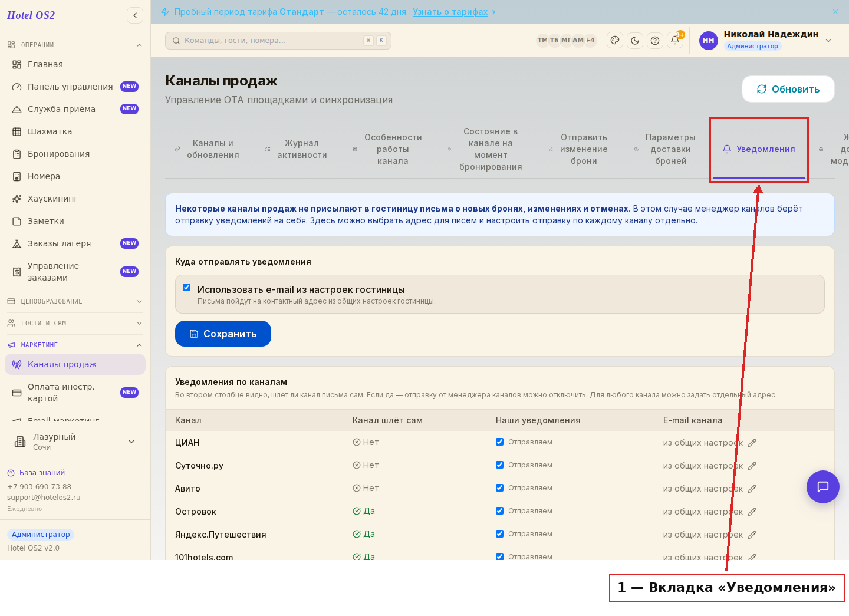Open Журнал активности tab

coord(296,149)
